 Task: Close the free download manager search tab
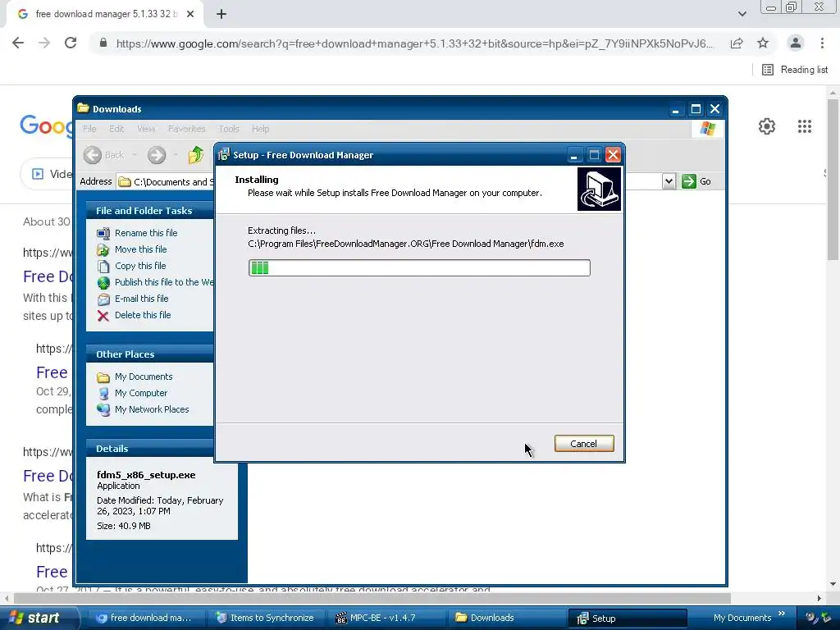(190, 14)
